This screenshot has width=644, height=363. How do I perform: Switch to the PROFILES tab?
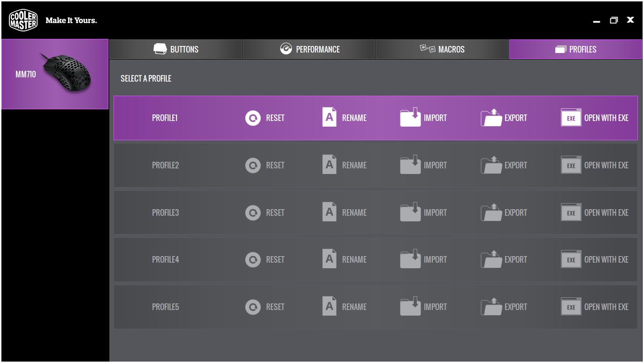pos(575,49)
